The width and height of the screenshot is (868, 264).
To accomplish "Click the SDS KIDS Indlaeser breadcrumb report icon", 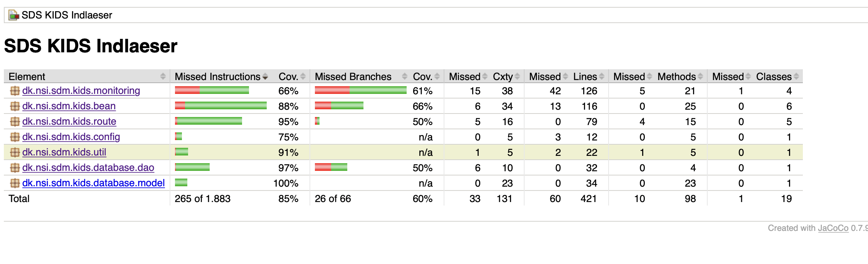I will click(x=14, y=15).
